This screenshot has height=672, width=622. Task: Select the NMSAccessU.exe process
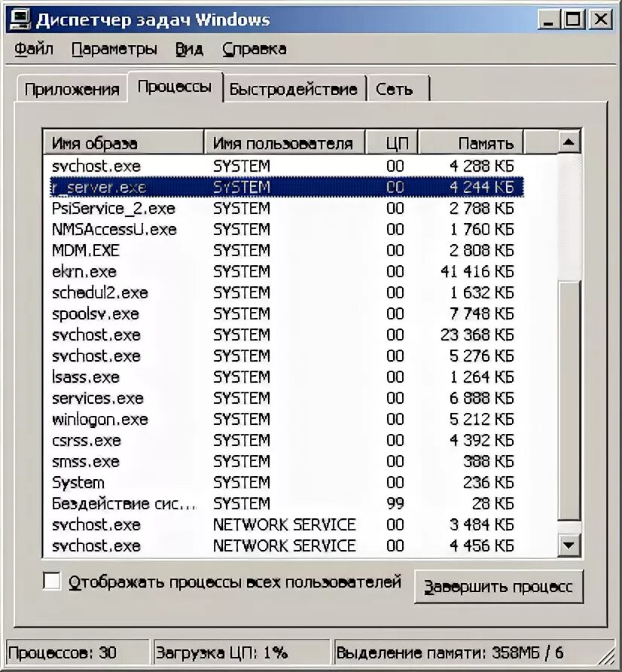coord(282,229)
